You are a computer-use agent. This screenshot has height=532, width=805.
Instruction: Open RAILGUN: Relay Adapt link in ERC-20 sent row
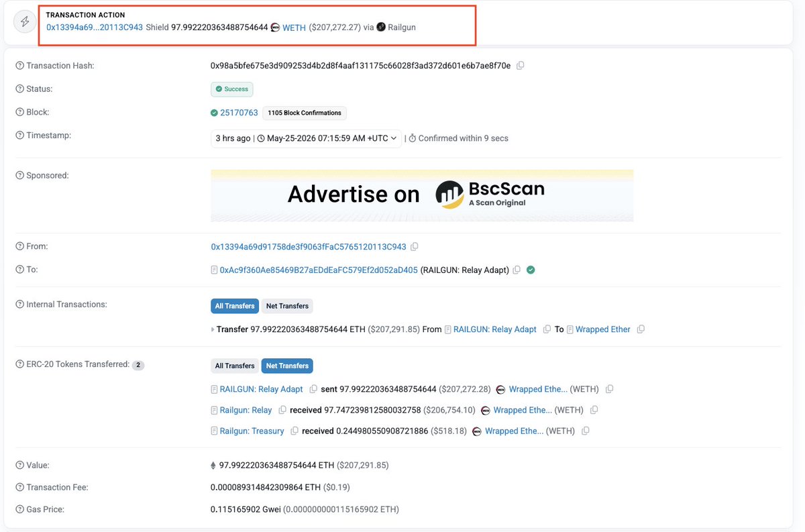262,389
